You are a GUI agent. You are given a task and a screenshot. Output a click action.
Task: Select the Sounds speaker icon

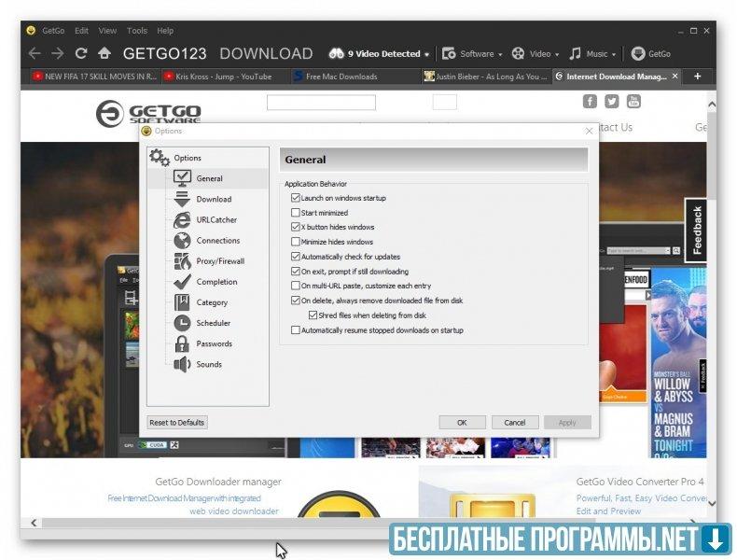[x=182, y=364]
